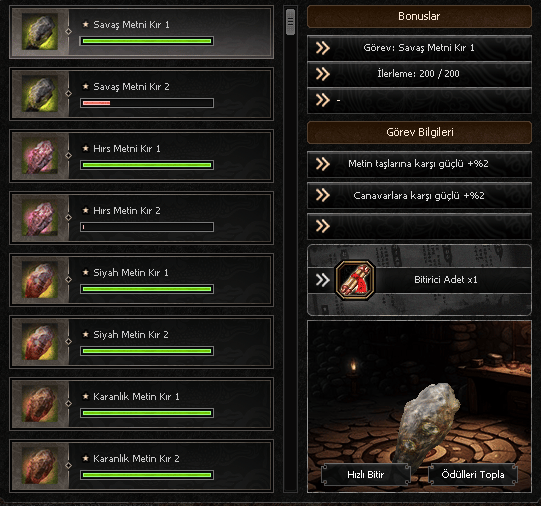Select the Canavarlara karşı güçlü +%2 row

(419, 196)
